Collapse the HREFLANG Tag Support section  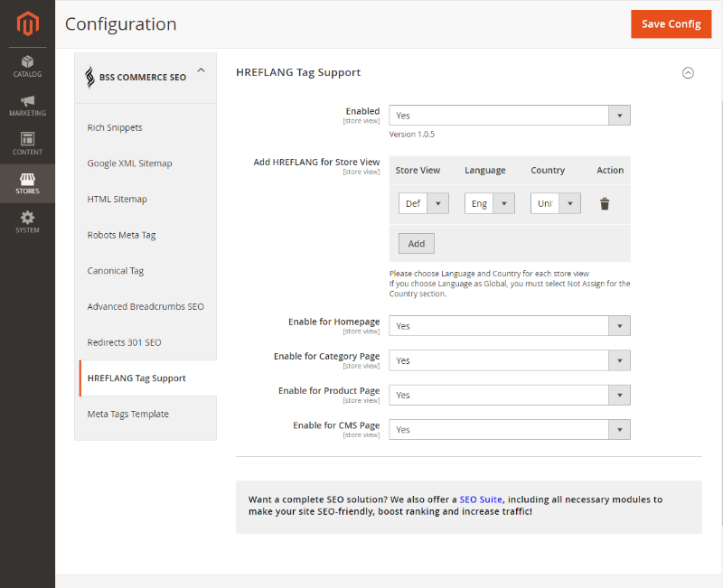[x=688, y=72]
